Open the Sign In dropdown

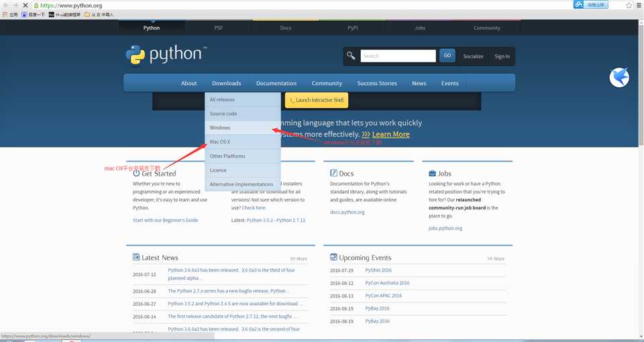point(502,56)
